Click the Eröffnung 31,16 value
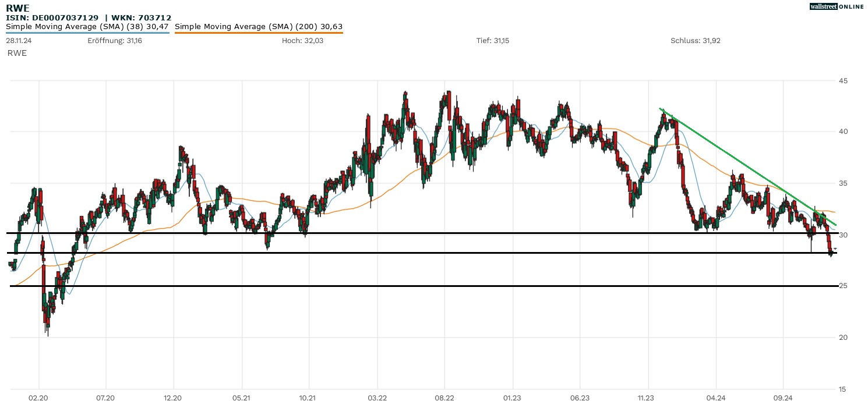The image size is (868, 401). click(115, 41)
